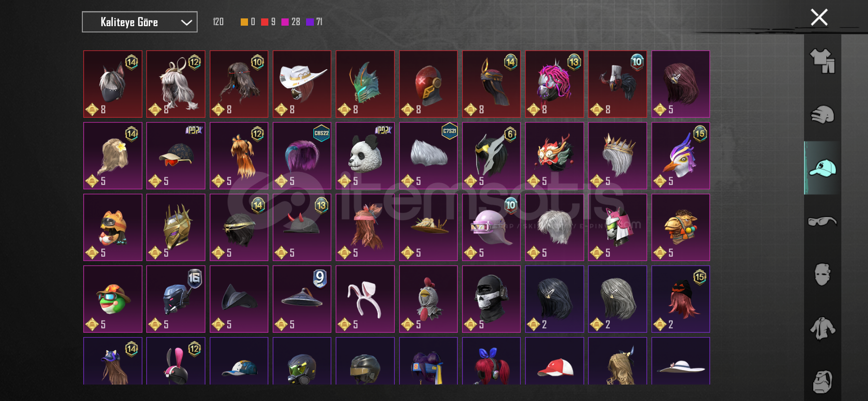Image resolution: width=868 pixels, height=401 pixels.
Task: Select the panda head mask item
Action: tap(365, 155)
